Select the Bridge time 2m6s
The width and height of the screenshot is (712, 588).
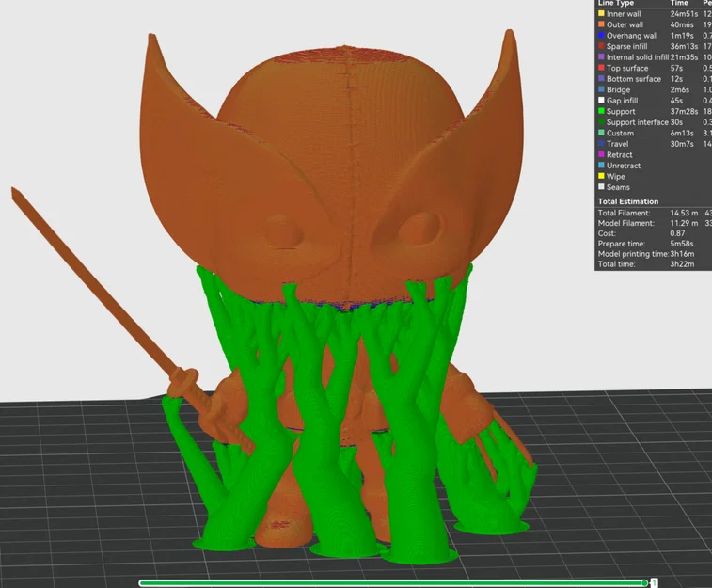tap(680, 90)
